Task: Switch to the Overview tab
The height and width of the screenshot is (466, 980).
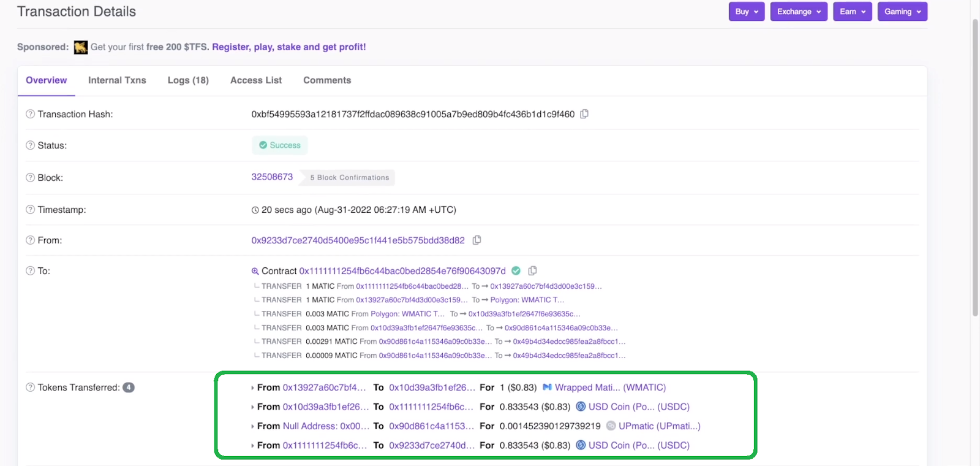Action: tap(47, 80)
